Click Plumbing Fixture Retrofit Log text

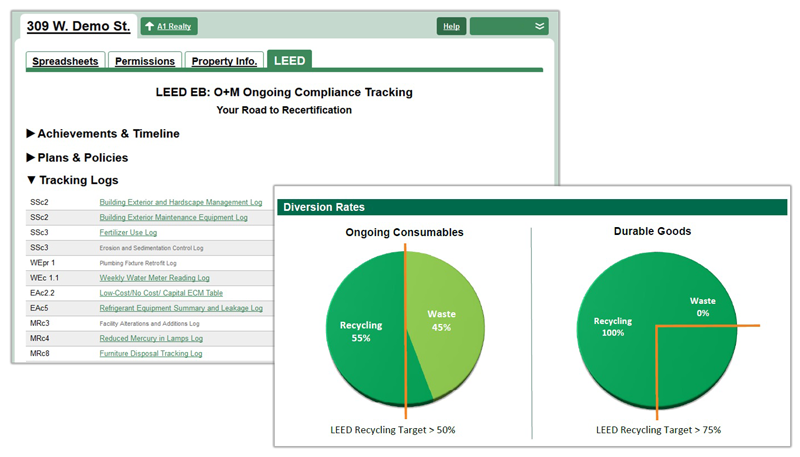coord(138,263)
